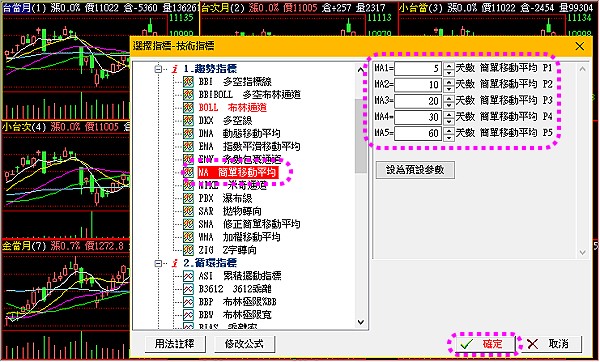Pick the SAR parabolic indicator icon
600x362 pixels.
coord(188,211)
